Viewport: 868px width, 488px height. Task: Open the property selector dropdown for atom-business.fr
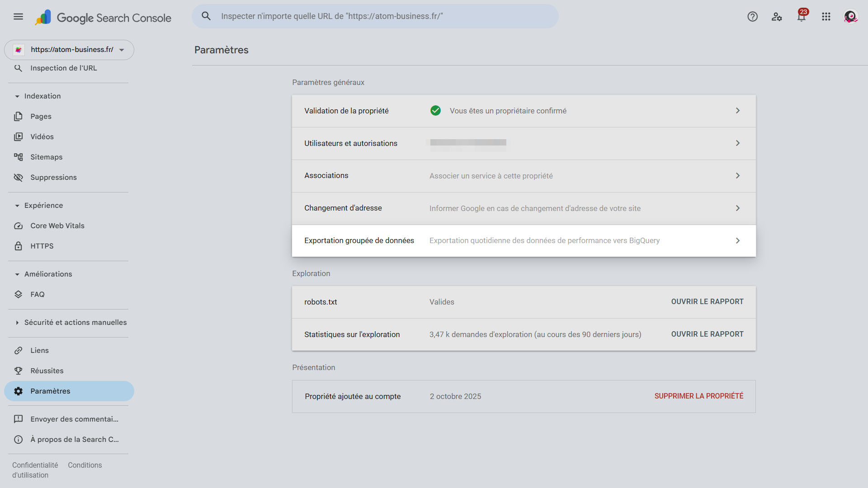tap(69, 50)
